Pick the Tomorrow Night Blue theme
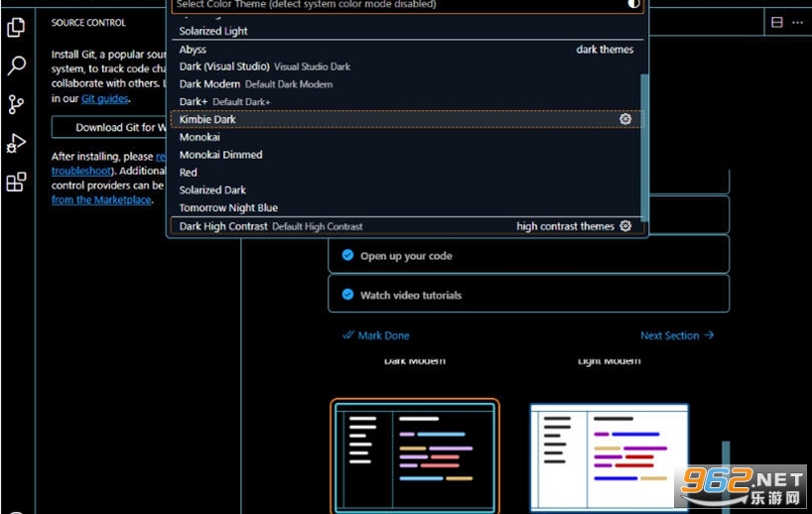 point(406,207)
